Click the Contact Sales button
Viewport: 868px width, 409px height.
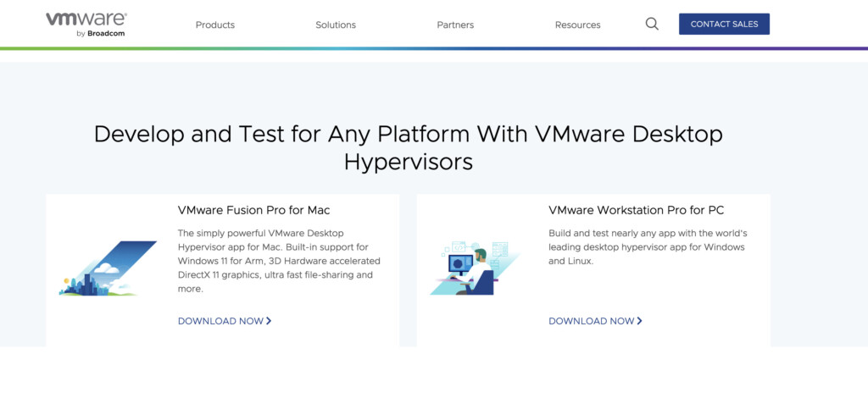724,24
